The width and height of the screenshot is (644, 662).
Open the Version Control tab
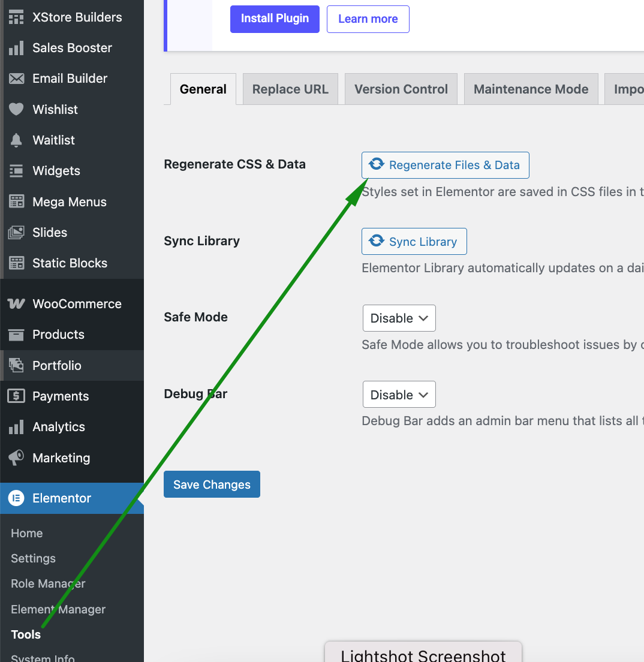point(401,89)
